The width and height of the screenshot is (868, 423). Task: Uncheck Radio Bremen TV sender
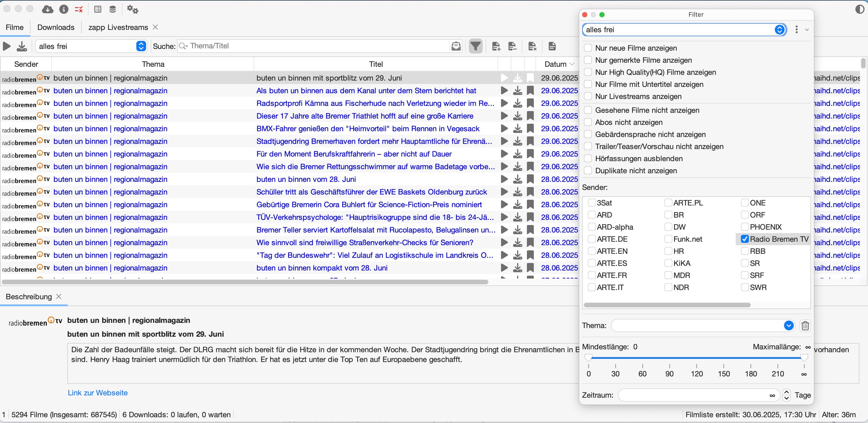tap(745, 239)
